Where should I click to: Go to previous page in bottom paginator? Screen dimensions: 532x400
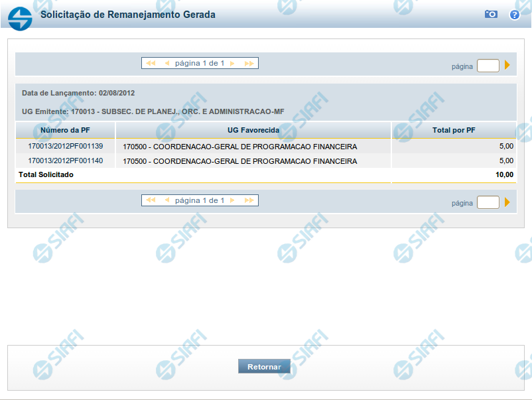166,200
